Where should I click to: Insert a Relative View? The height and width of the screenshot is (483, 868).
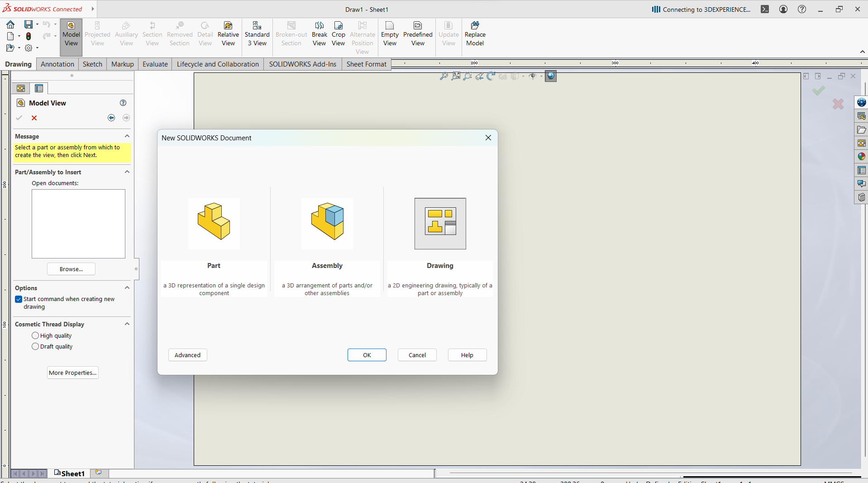228,34
